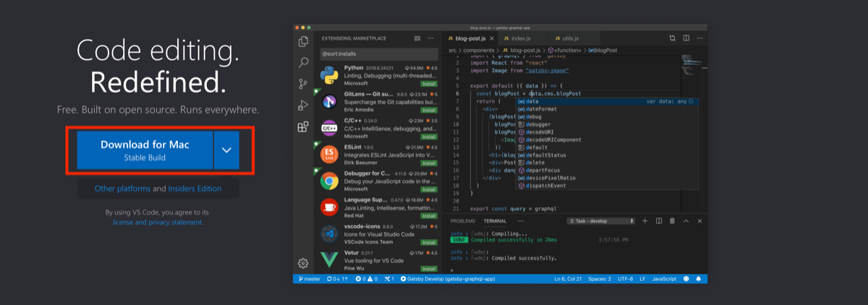Screen dimensions: 868x305
Task: Maximize the panel with the up chevron
Action: pyautogui.click(x=686, y=220)
